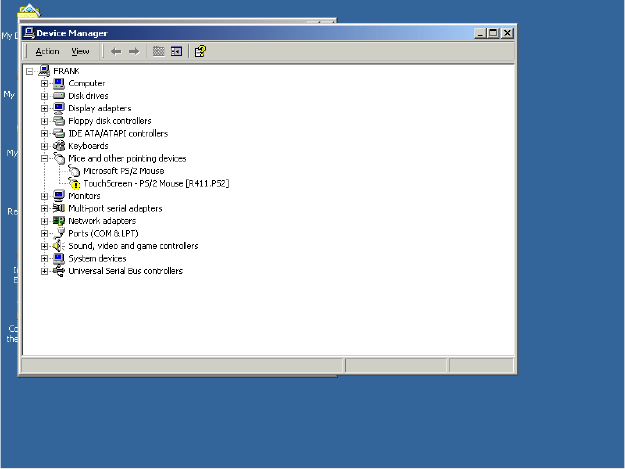Screen dimensions: 625x469
Task: Click the Disk drives icon
Action: [59, 96]
